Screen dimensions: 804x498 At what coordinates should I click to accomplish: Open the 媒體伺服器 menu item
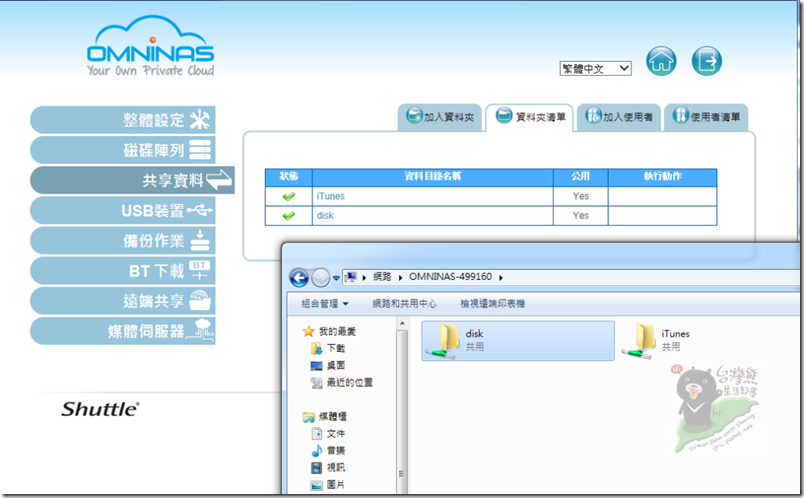pyautogui.click(x=123, y=331)
